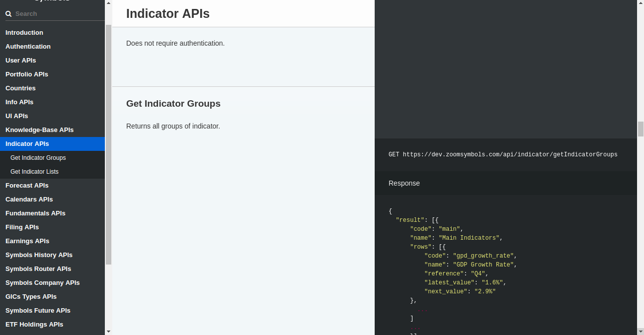
Task: Open the Introduction section
Action: coord(24,33)
